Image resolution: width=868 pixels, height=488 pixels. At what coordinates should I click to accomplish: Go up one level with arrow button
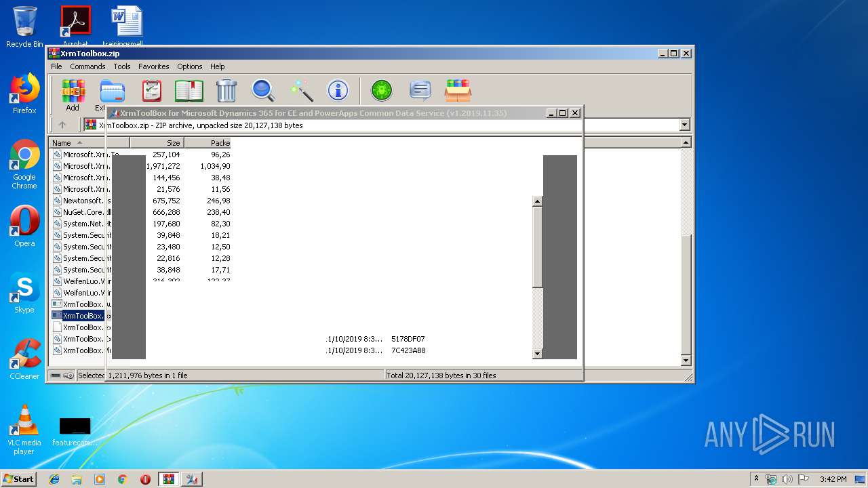coord(62,125)
